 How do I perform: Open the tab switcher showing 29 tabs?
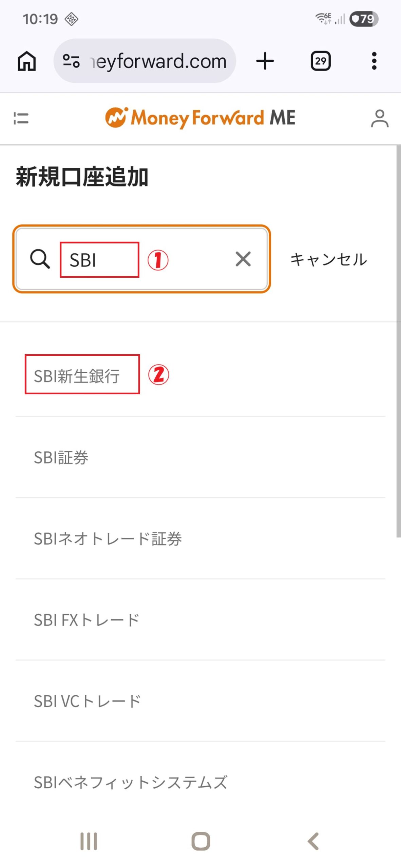coord(321,61)
